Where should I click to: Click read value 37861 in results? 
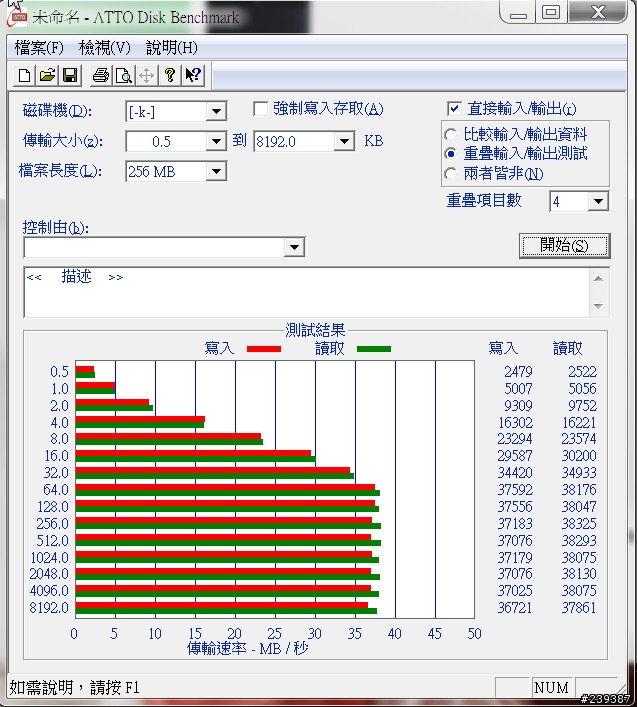click(579, 608)
